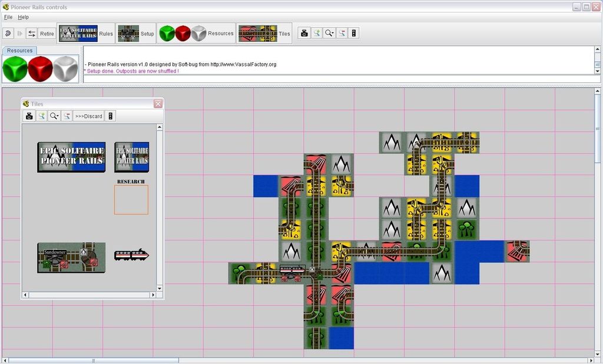Click the Tiles window scroll-up arrow
The image size is (603, 364).
(x=160, y=127)
